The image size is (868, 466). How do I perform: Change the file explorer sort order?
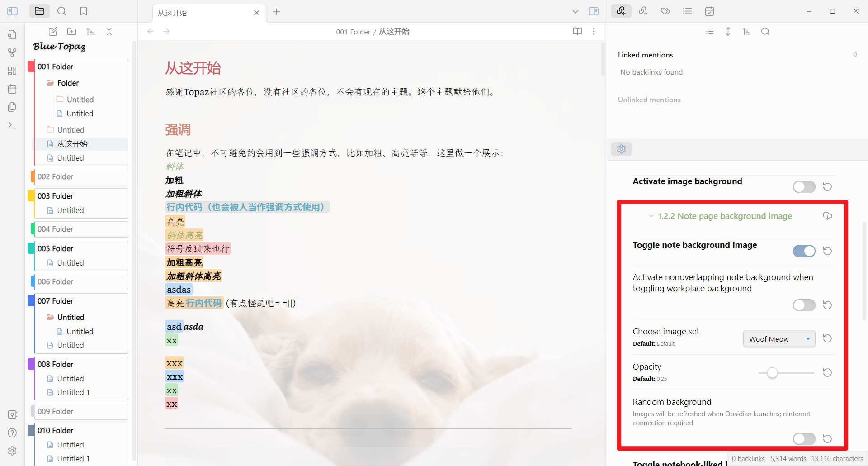[x=90, y=31]
